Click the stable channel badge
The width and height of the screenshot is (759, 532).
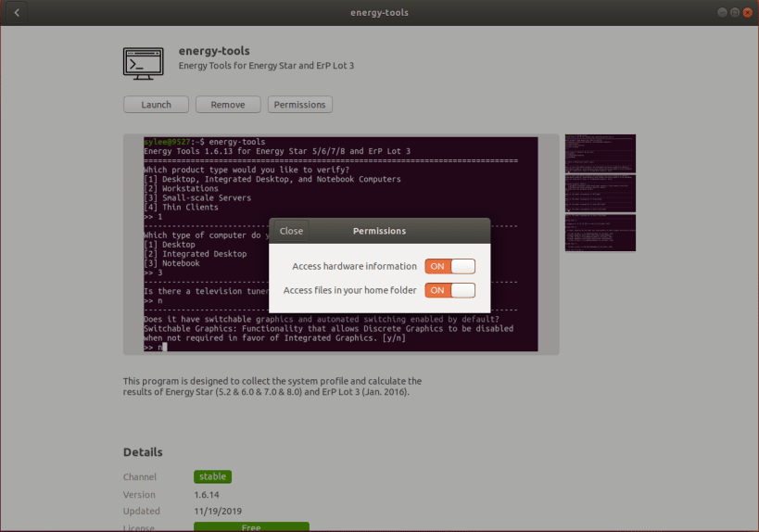click(212, 476)
